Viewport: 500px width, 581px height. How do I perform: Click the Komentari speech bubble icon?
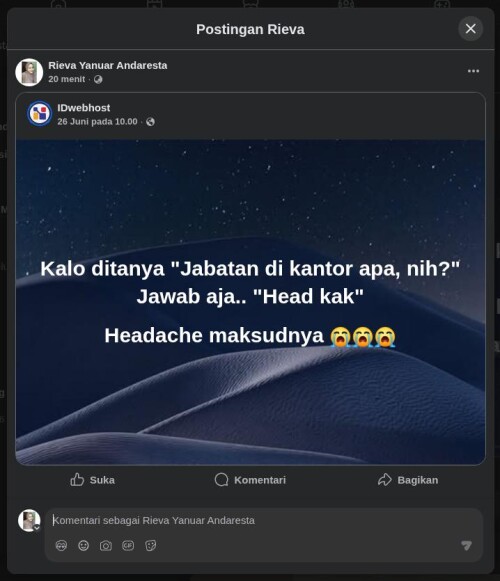point(221,479)
